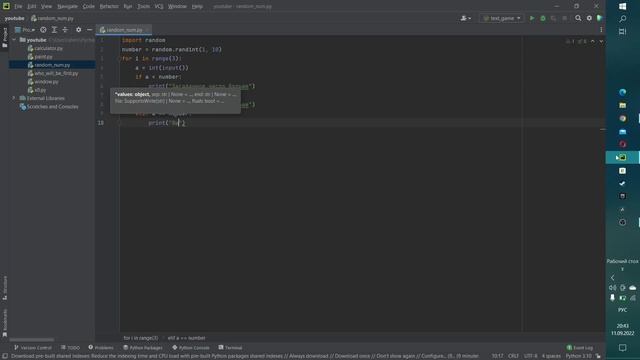This screenshot has height=360, width=640.
Task: Open the editor tabs three-dot menu
Action: click(x=601, y=30)
